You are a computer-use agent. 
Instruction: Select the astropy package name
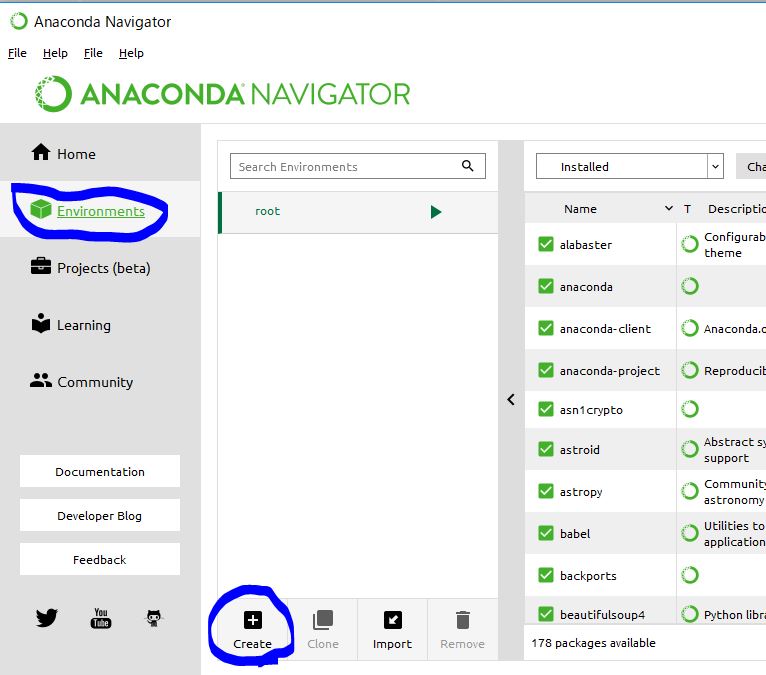581,492
